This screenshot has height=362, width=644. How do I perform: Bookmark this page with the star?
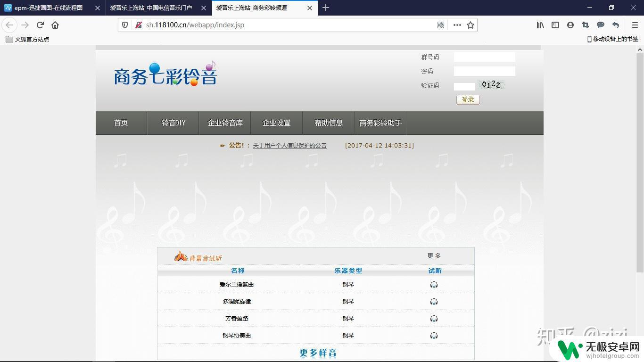click(471, 25)
